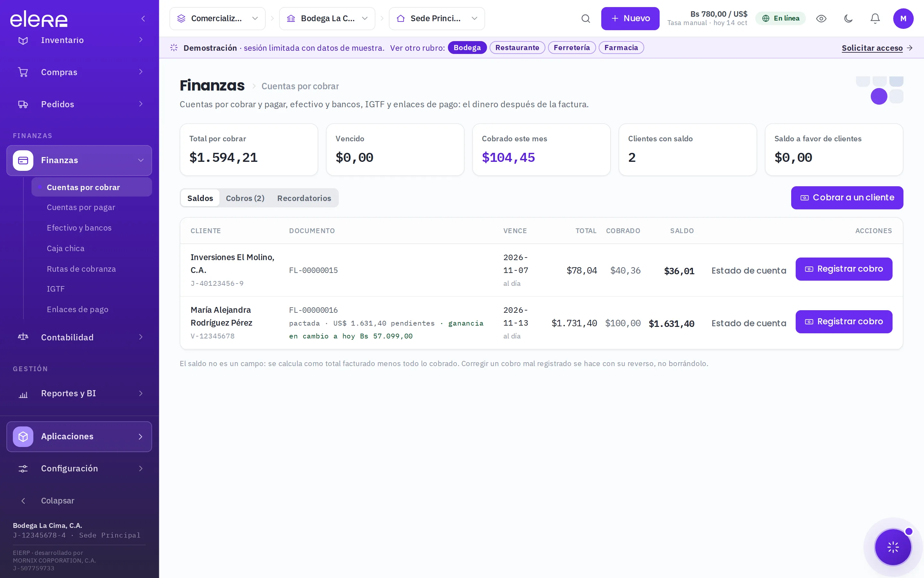Open the notifications bell
Screen dimensions: 924x578
point(875,18)
